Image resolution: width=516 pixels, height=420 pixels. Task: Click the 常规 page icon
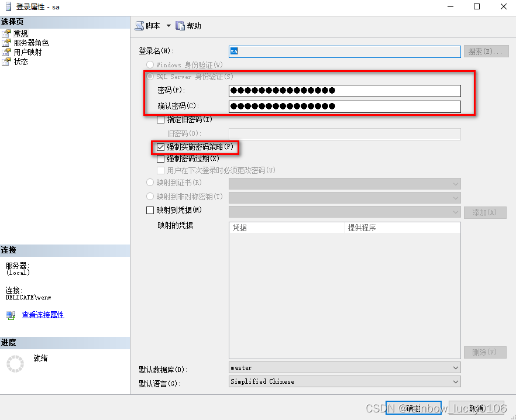(x=6, y=33)
